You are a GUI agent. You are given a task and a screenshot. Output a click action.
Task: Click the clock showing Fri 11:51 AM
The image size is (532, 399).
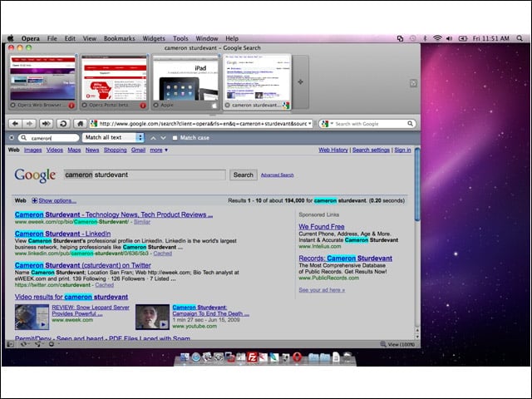coord(491,38)
